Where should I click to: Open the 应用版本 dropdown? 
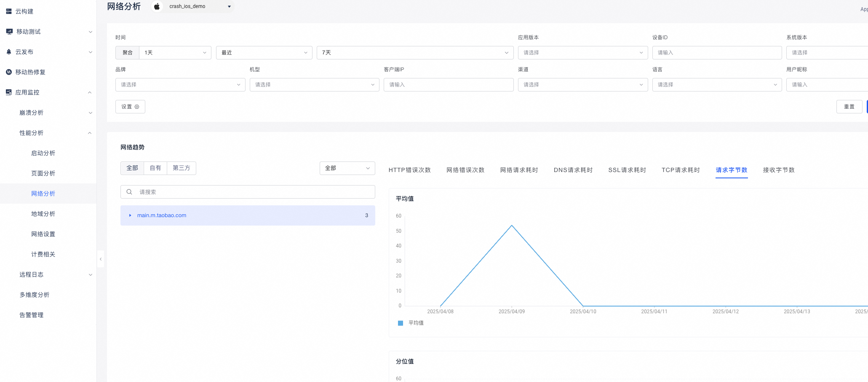click(x=582, y=53)
